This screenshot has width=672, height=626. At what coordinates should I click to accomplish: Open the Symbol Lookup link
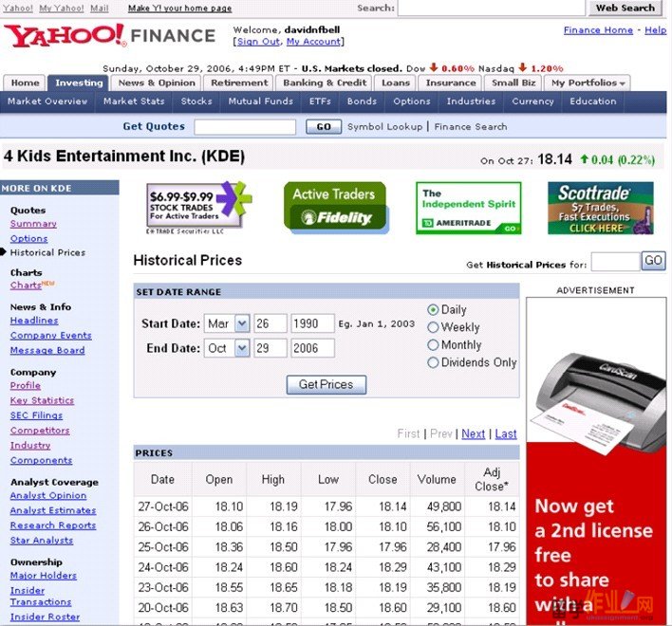(x=384, y=127)
